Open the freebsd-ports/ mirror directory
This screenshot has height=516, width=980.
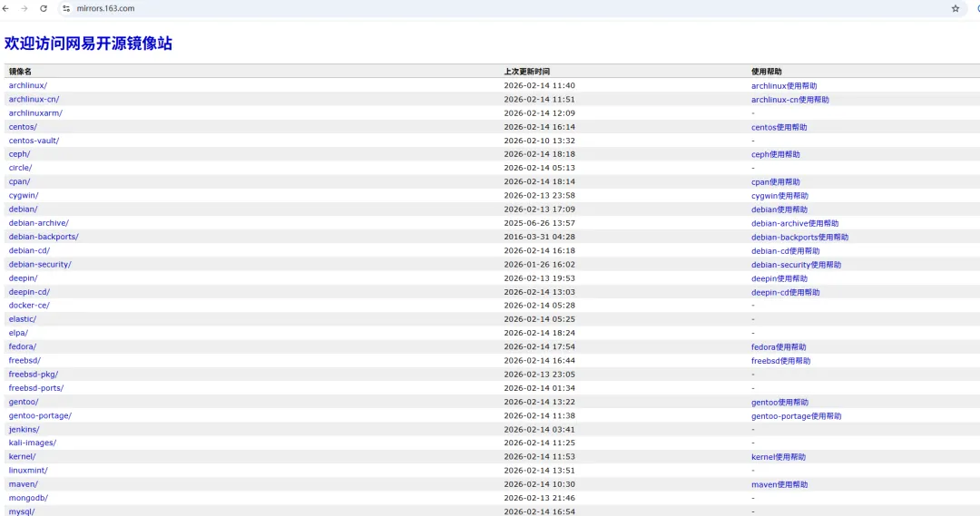(36, 388)
